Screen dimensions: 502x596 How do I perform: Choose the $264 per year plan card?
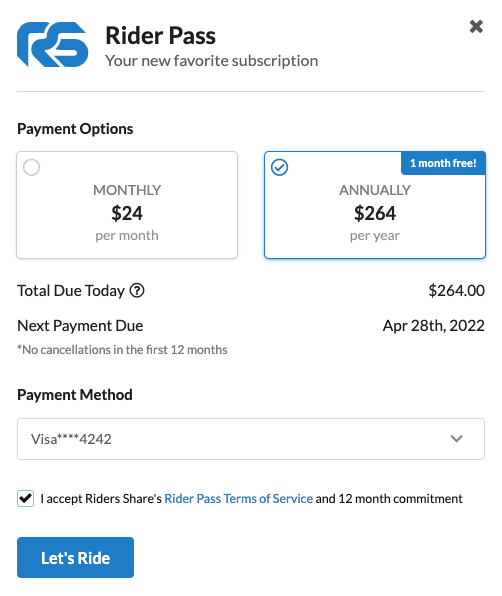[x=375, y=205]
